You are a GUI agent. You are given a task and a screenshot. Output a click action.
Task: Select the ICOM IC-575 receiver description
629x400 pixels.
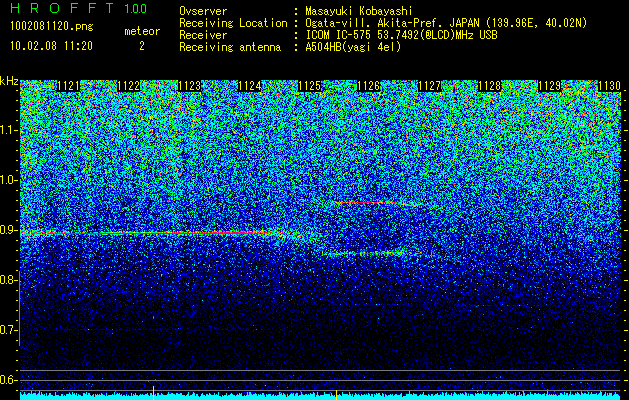pos(401,35)
